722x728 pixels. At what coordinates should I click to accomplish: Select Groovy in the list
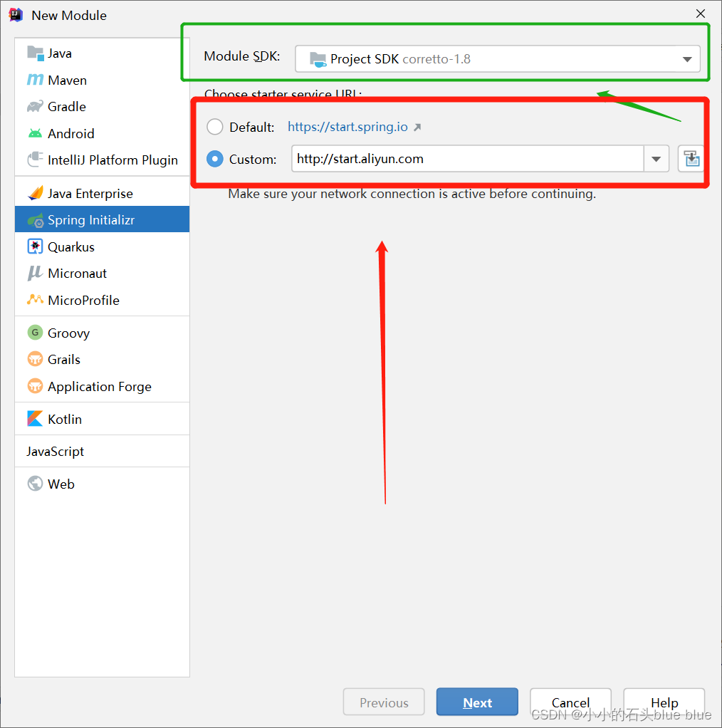coord(102,333)
